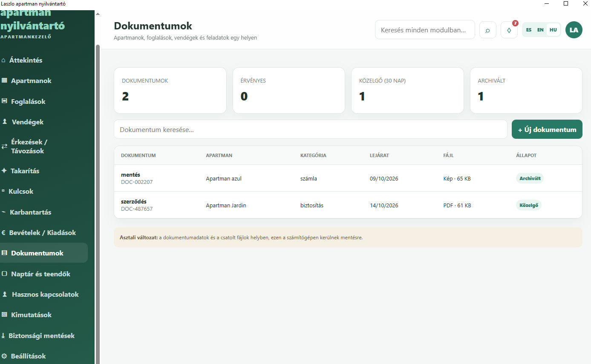Click the Apartman Jardin cell

(x=226, y=205)
